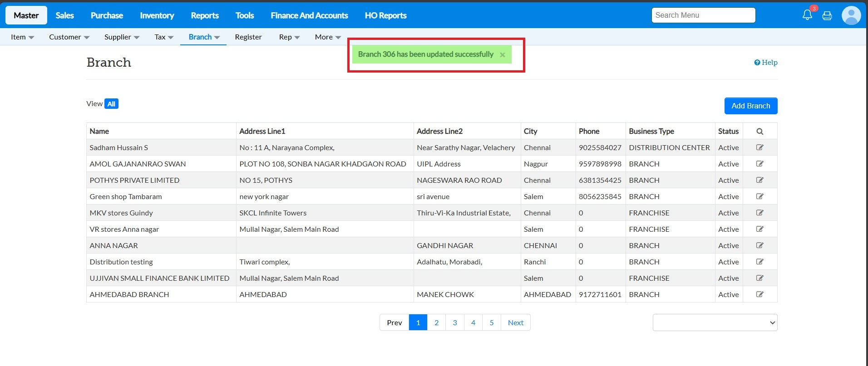868x366 pixels.
Task: Dismiss the branch updated success message
Action: (502, 55)
